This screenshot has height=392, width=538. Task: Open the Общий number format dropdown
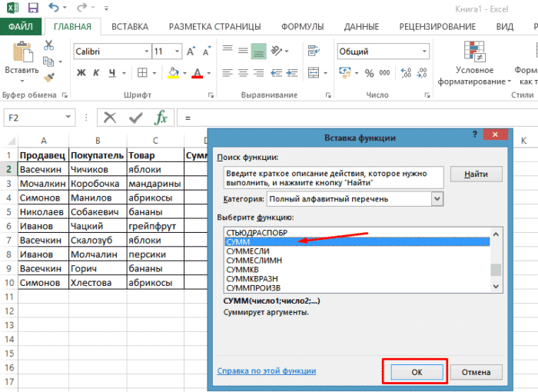[x=423, y=51]
